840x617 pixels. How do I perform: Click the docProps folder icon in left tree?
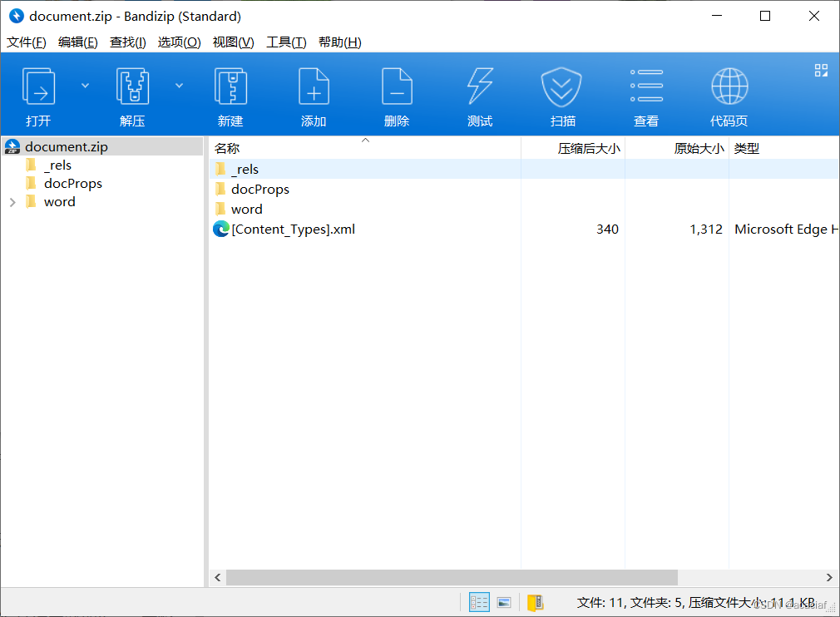31,183
